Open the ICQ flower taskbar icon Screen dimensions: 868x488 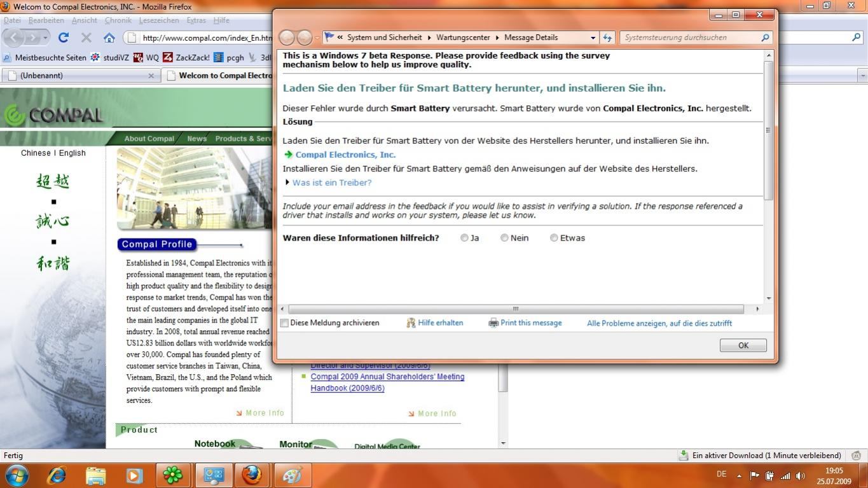173,475
